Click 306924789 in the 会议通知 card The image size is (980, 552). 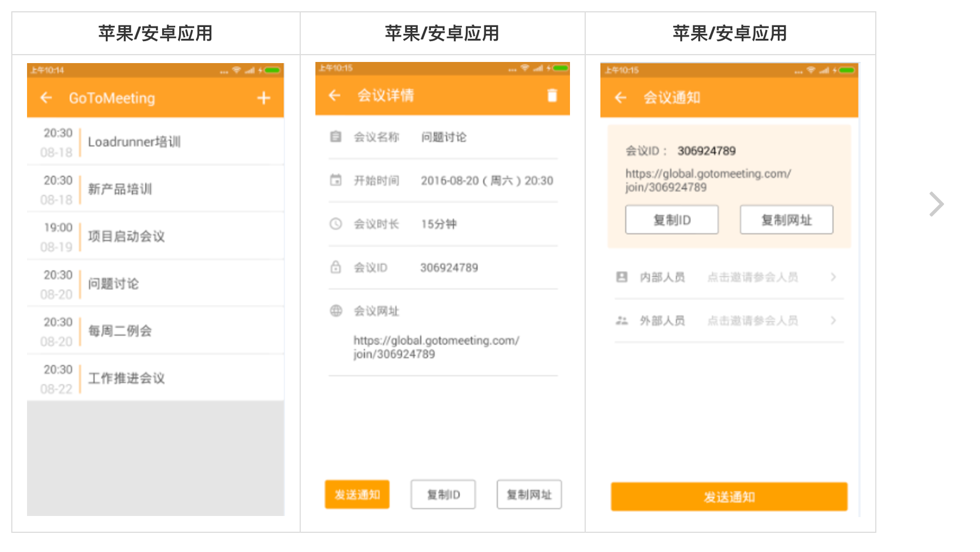[x=706, y=151]
